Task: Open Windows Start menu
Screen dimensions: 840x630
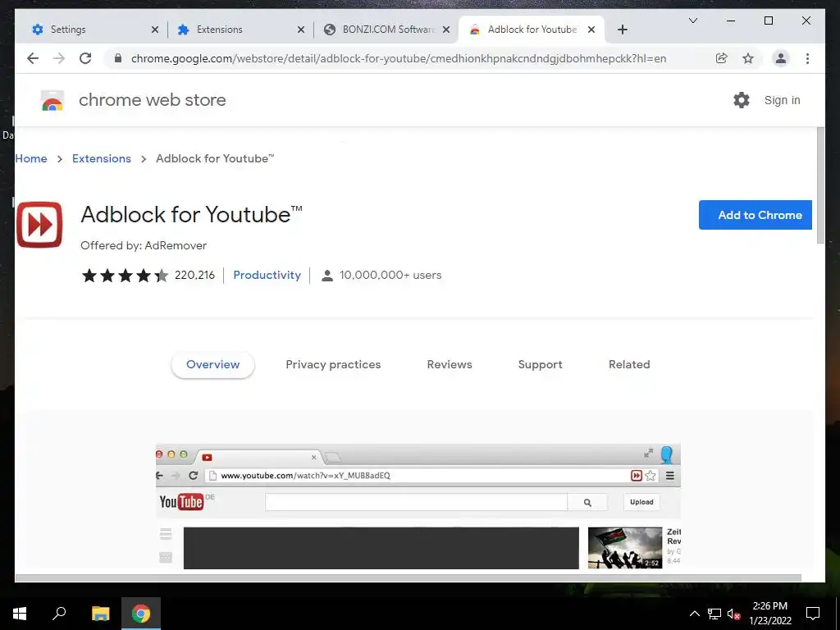Action: pyautogui.click(x=20, y=614)
